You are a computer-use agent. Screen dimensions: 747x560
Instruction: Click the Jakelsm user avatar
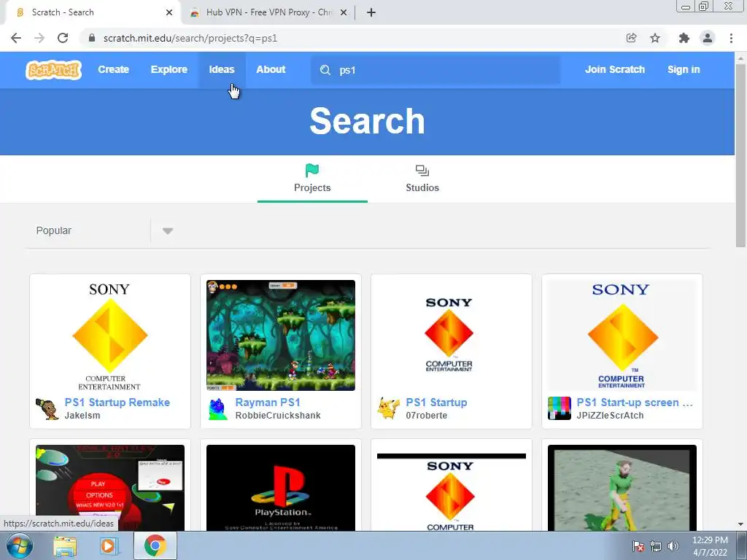click(47, 408)
